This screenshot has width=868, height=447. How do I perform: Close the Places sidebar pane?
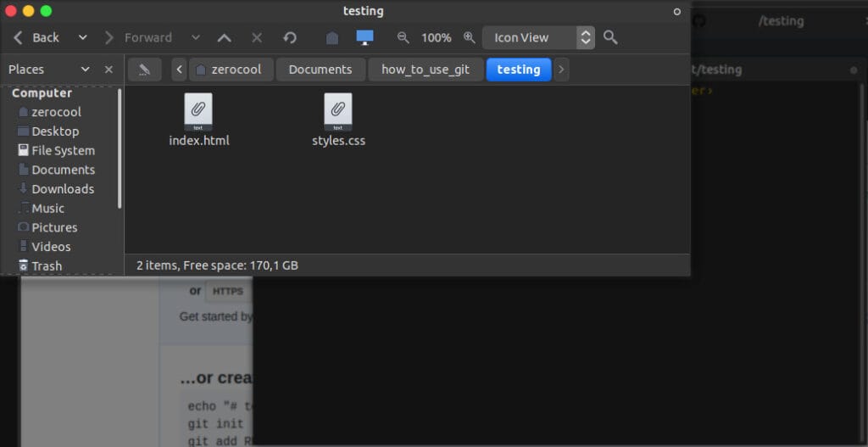[108, 70]
